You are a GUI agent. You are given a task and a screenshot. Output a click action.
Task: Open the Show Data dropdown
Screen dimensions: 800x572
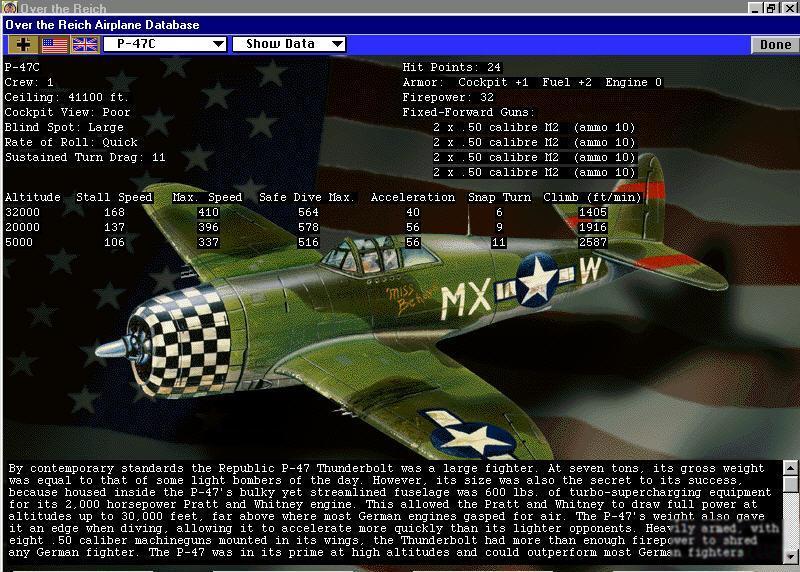pos(289,44)
